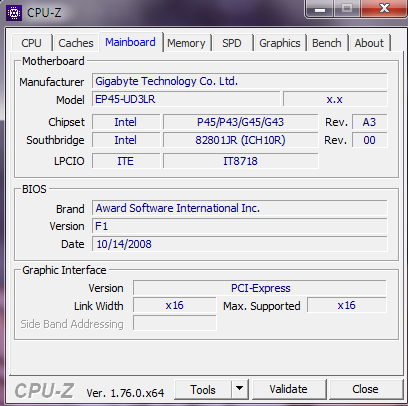This screenshot has height=406, width=408.
Task: Click the LPCIO value IT8718
Action: point(240,161)
